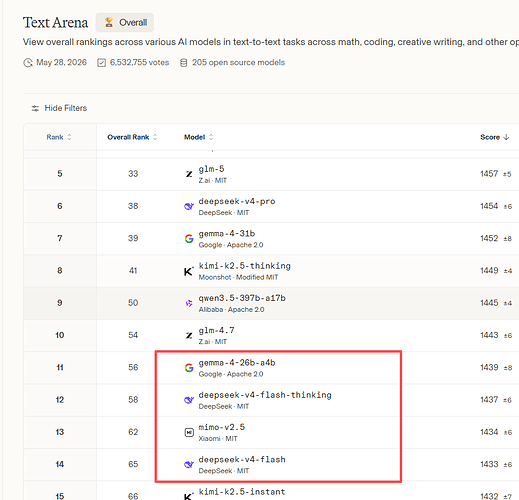Click the DeepSeek logo beside deepseek-v4-flash
The image size is (519, 500).
(189, 464)
